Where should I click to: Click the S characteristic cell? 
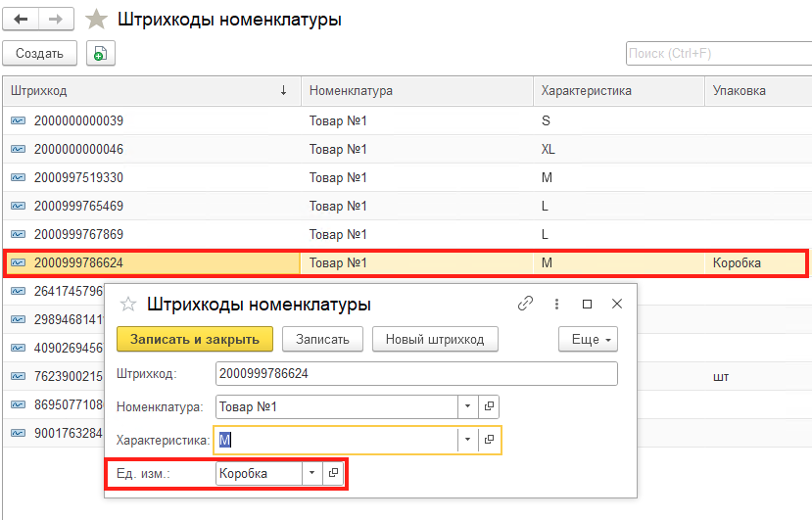point(619,120)
